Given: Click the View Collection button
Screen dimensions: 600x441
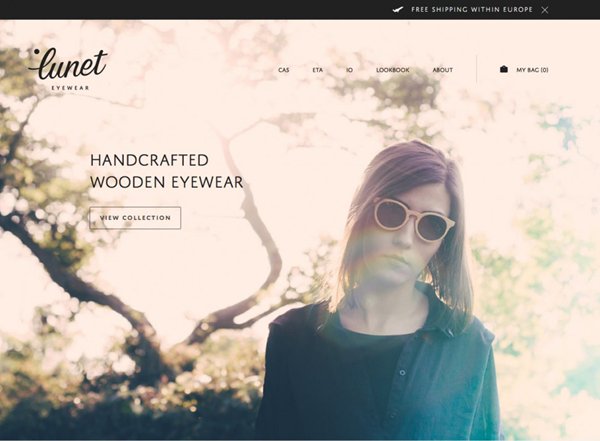Looking at the screenshot, I should (x=135, y=218).
